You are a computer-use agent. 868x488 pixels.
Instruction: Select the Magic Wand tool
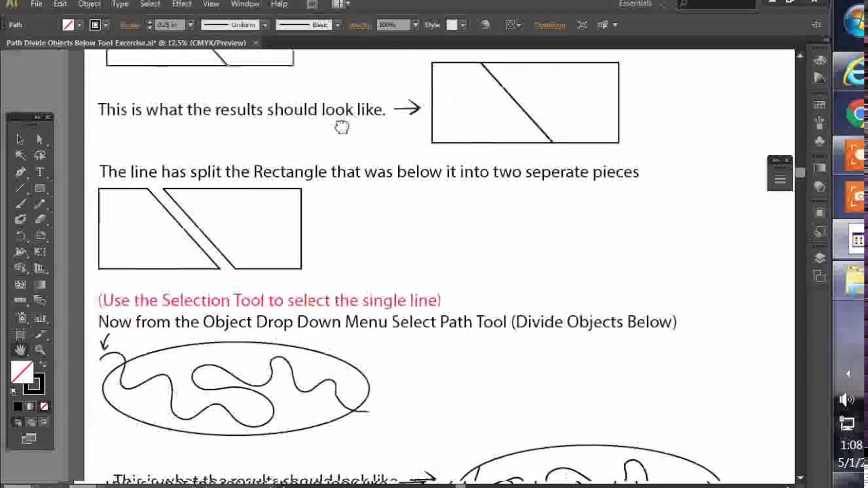(x=20, y=155)
